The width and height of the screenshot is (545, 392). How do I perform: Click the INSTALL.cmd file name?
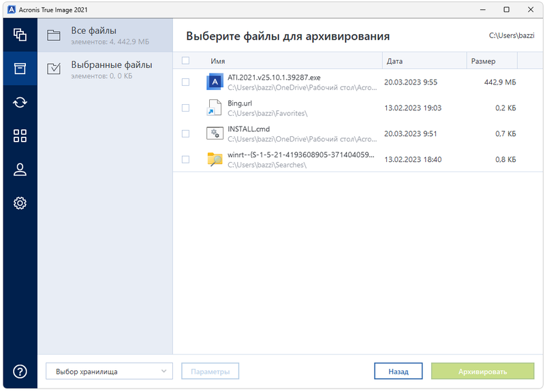pyautogui.click(x=249, y=129)
